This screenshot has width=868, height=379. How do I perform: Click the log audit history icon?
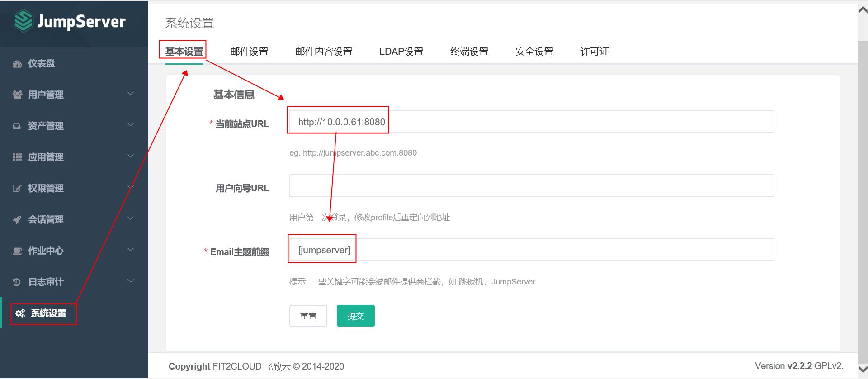(x=17, y=282)
